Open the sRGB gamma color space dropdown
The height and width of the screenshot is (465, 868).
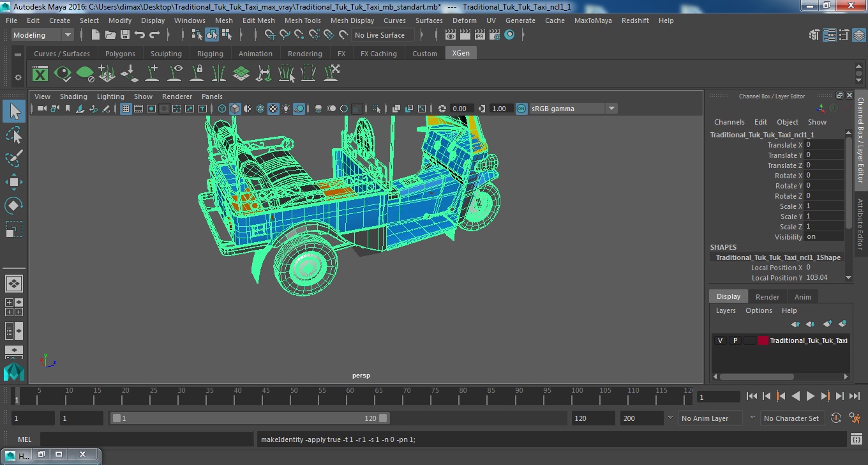pos(573,109)
